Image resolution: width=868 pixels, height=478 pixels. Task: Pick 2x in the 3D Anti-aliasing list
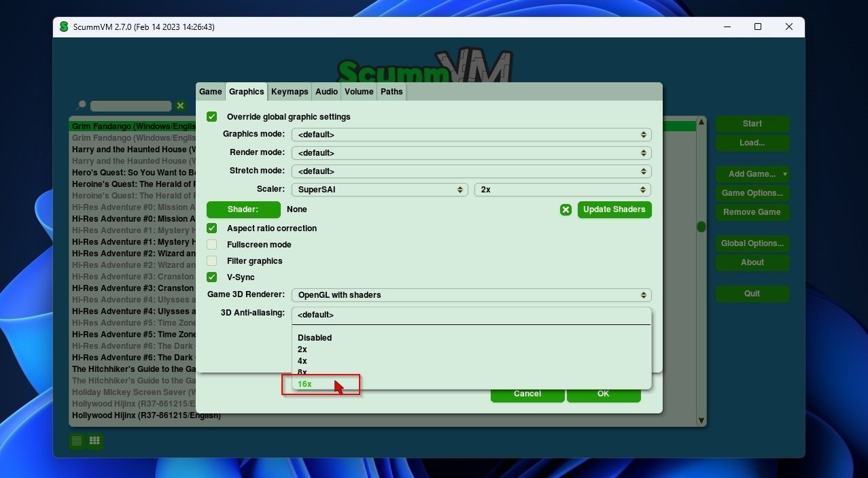click(x=472, y=349)
